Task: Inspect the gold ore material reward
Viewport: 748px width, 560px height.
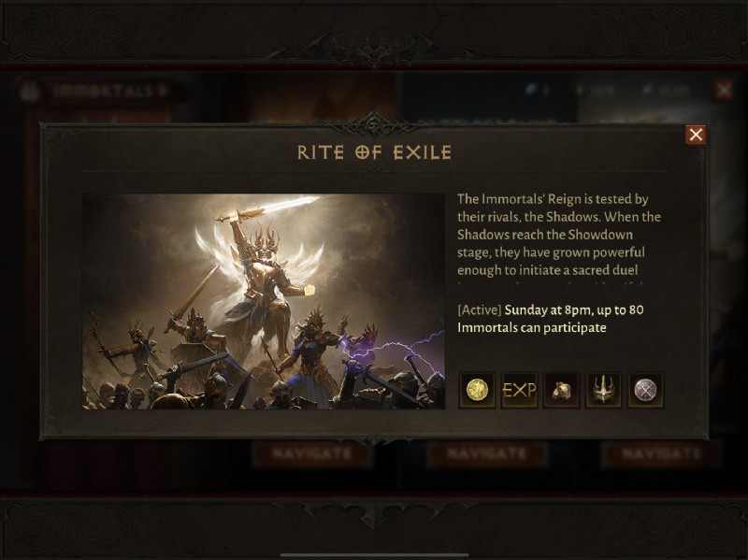Action: click(562, 390)
